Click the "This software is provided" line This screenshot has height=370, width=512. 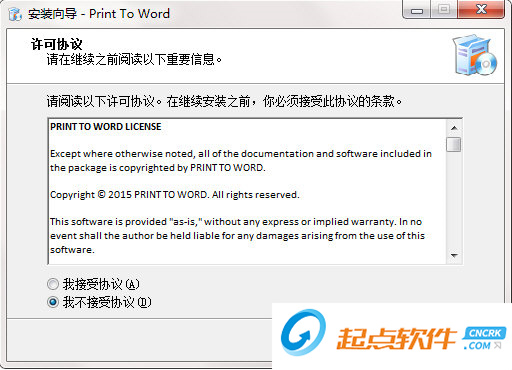236,222
